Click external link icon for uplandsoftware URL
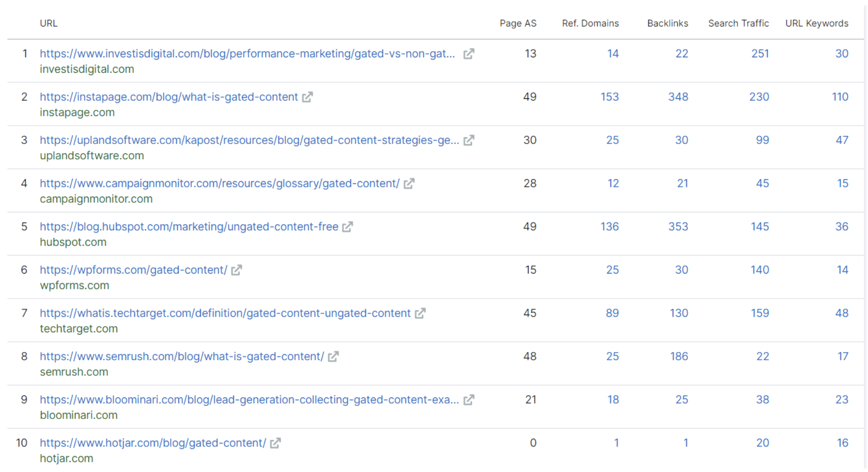This screenshot has width=868, height=472. pyautogui.click(x=468, y=141)
